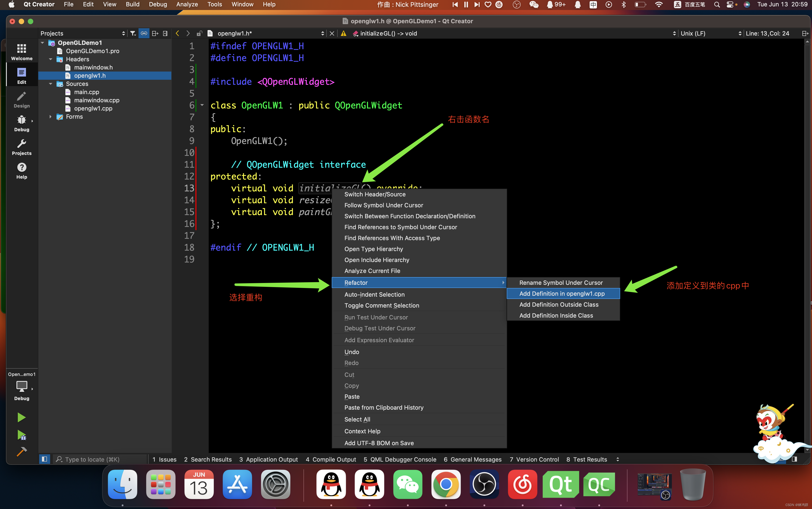
Task: Collapse the Headers folder
Action: coord(51,59)
